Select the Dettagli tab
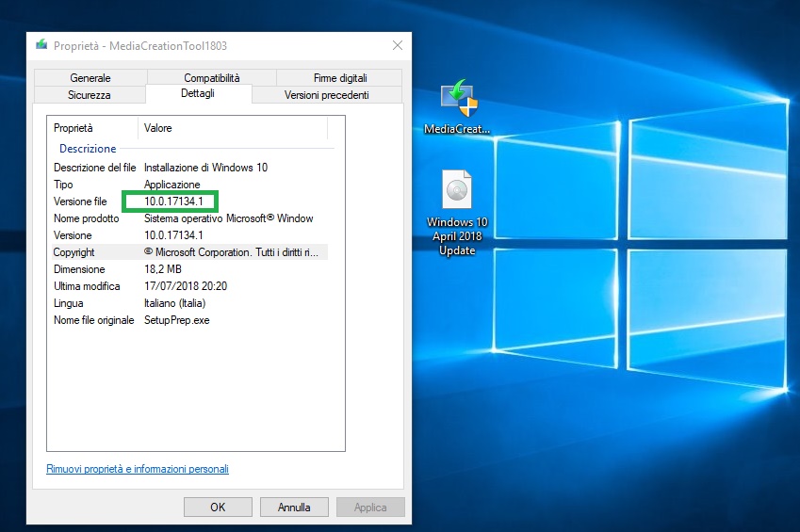The width and height of the screenshot is (800, 532). coord(198,93)
